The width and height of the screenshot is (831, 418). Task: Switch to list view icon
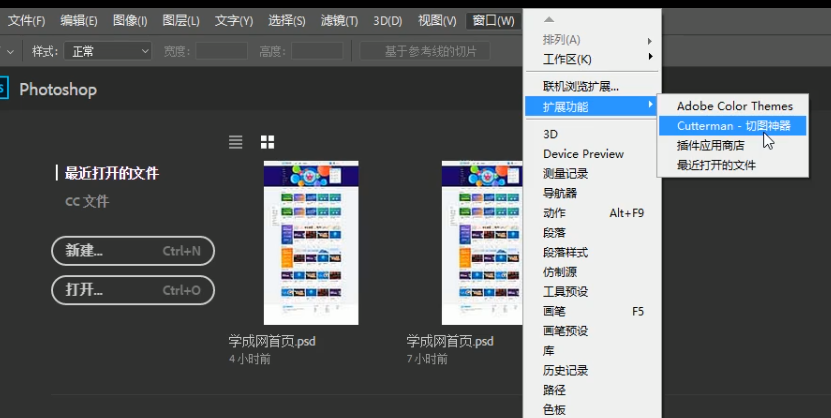[x=235, y=141]
